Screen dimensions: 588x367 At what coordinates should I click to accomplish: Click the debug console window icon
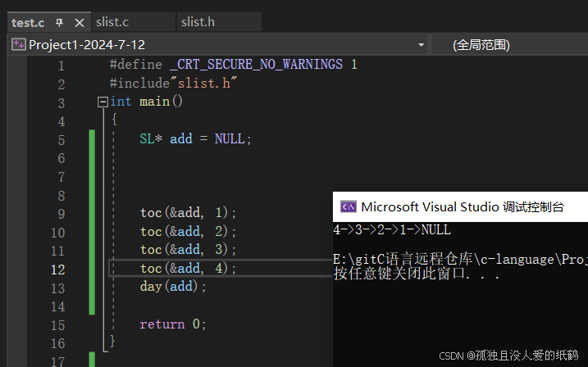(x=349, y=206)
